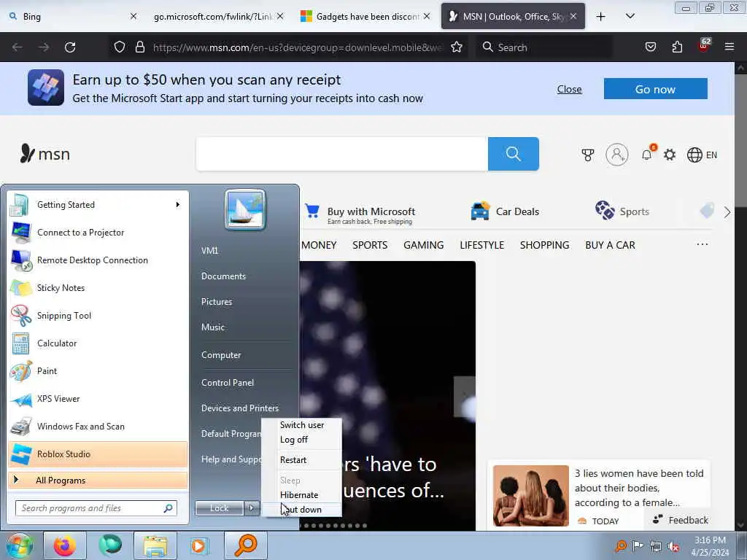The height and width of the screenshot is (560, 747).
Task: Open MSN notifications bell
Action: (646, 155)
